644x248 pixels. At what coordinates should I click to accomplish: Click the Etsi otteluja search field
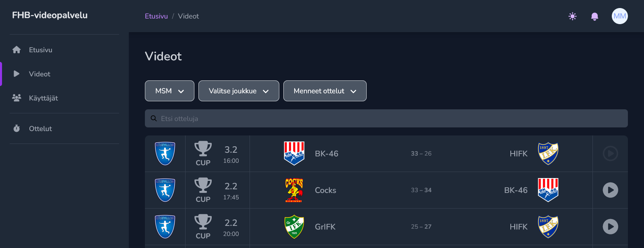(x=386, y=119)
